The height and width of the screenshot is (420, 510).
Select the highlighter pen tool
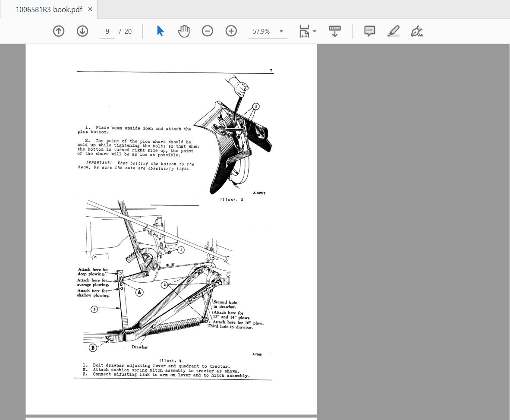393,31
